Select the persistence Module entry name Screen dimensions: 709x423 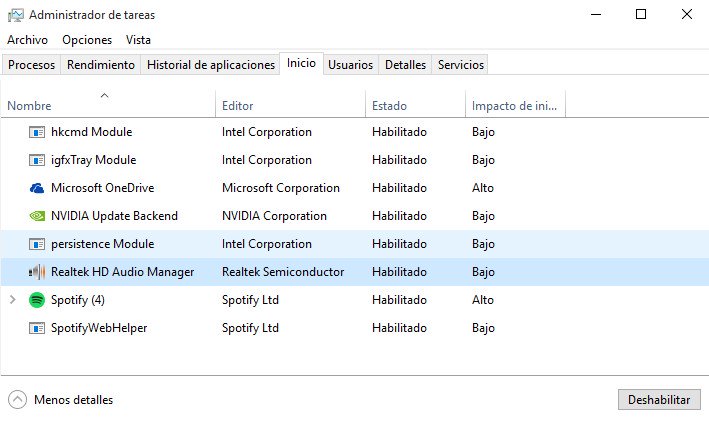(102, 244)
